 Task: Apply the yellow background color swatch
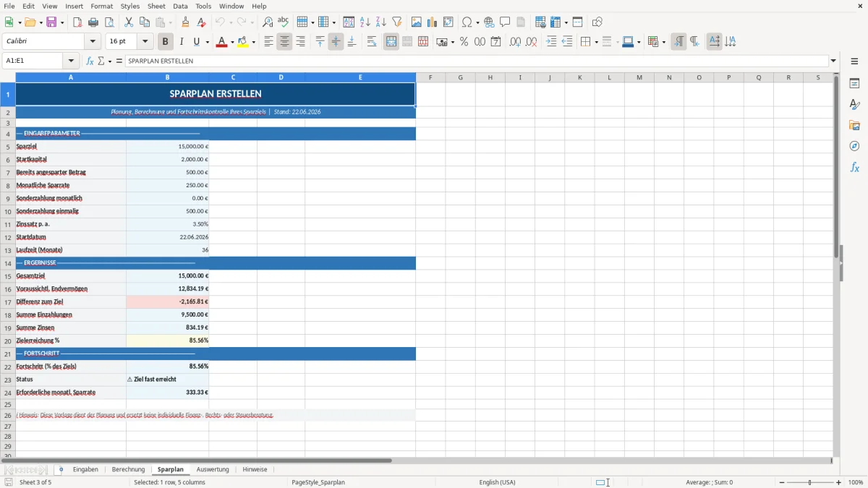point(242,42)
